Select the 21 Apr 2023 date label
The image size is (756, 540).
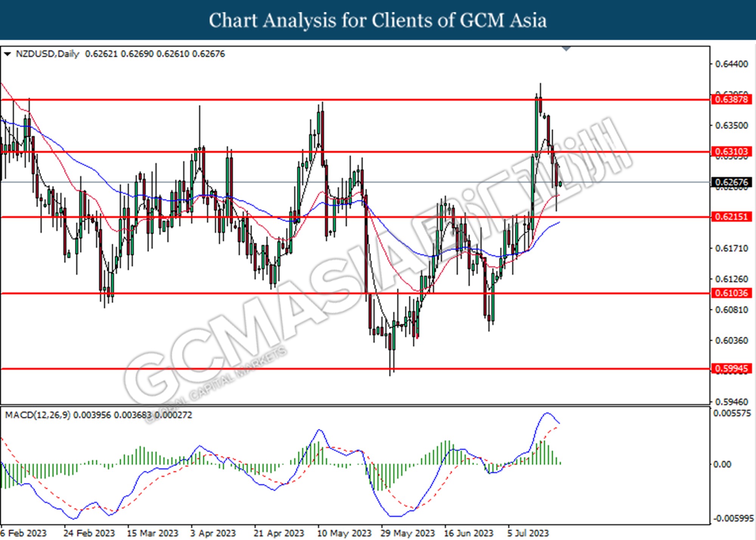[279, 533]
